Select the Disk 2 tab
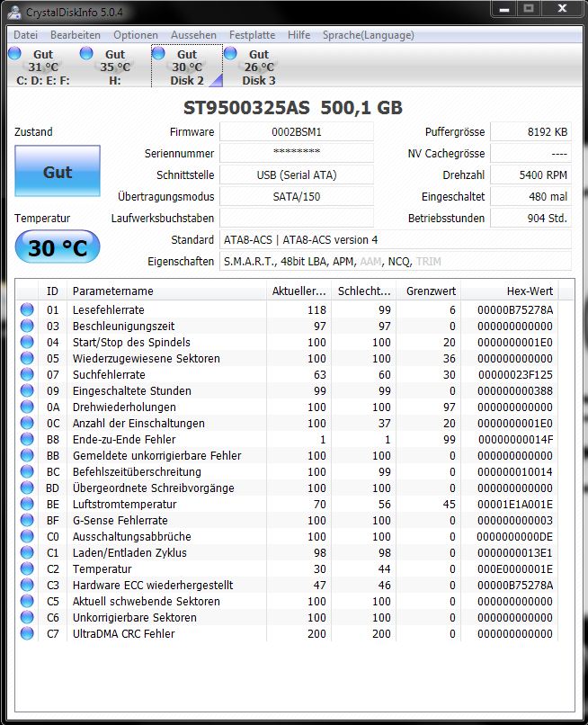The image size is (588, 725). click(187, 67)
